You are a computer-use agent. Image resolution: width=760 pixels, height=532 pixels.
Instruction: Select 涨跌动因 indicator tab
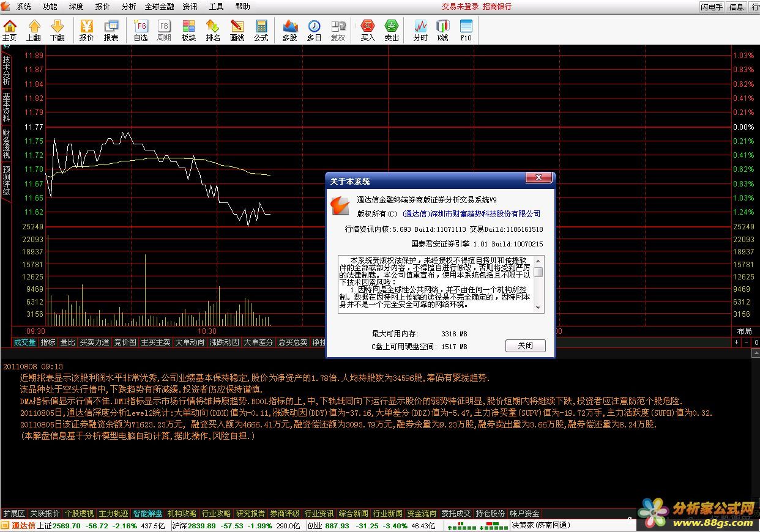pos(224,342)
